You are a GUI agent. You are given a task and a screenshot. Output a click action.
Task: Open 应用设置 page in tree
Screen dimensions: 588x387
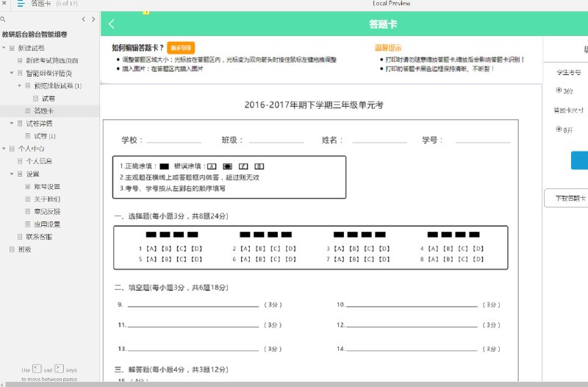(x=47, y=224)
